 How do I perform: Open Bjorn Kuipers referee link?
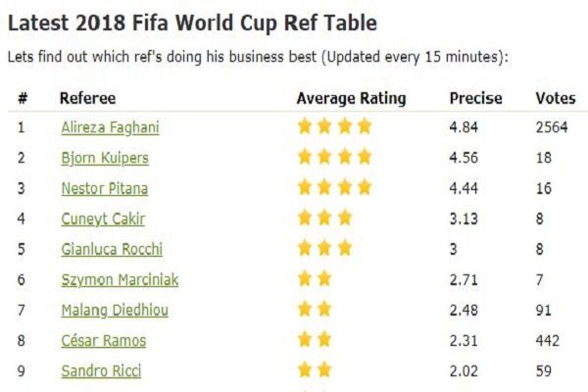(105, 158)
